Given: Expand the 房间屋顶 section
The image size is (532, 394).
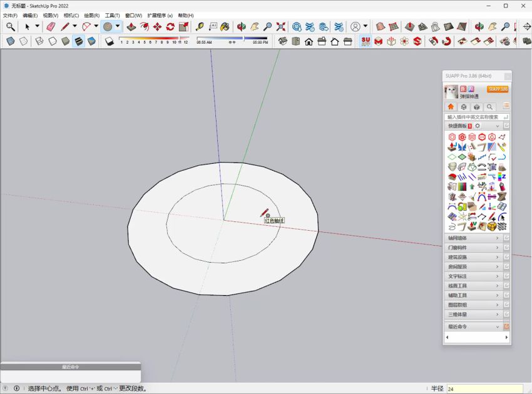Looking at the screenshot, I should [x=473, y=266].
